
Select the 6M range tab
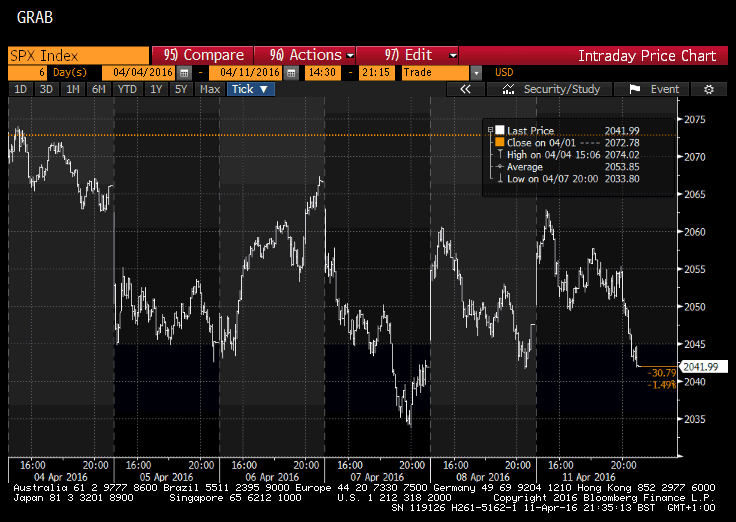[99, 89]
